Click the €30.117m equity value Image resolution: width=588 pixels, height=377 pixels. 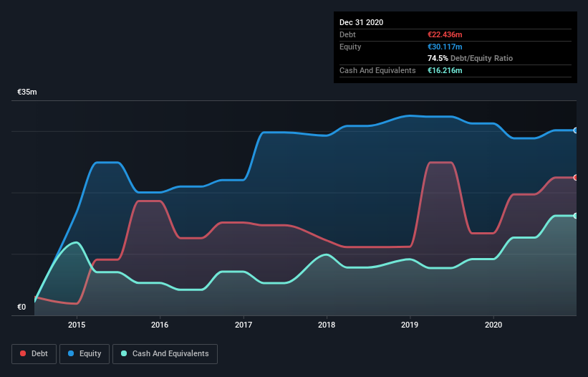click(445, 47)
